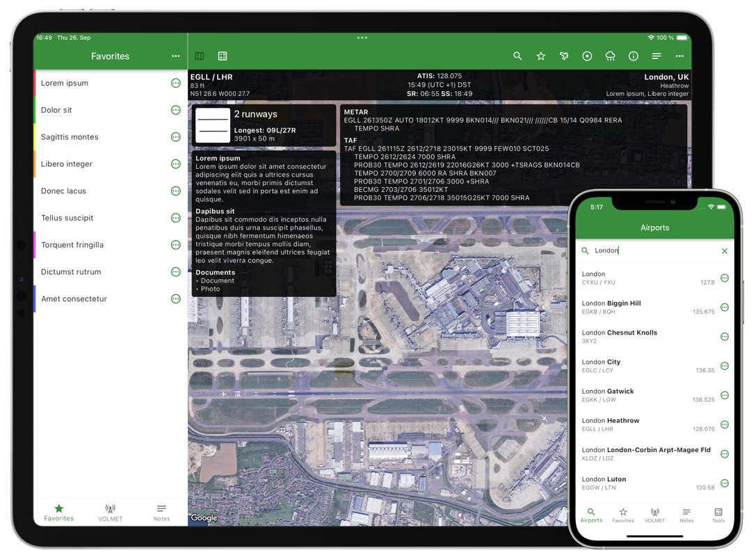Select Tools tab on iPhone
The width and height of the screenshot is (756, 557).
tap(718, 515)
